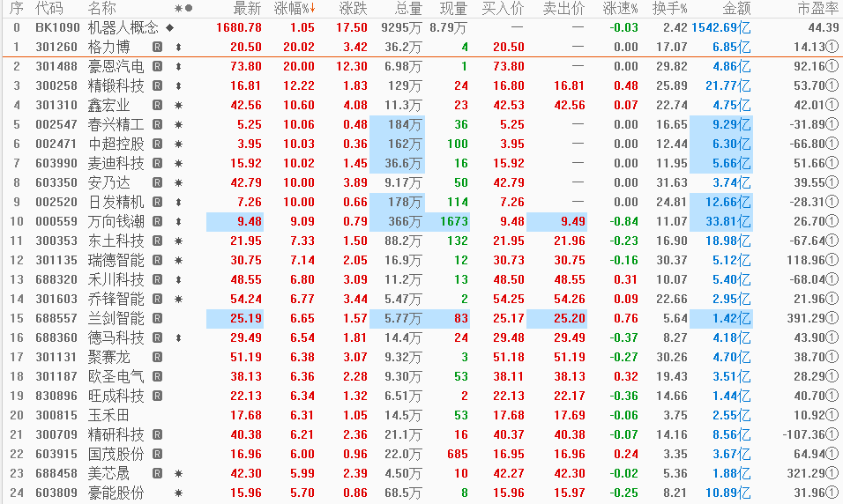Image resolution: width=843 pixels, height=504 pixels.
Task: Click the 序 column header
Action: (17, 8)
